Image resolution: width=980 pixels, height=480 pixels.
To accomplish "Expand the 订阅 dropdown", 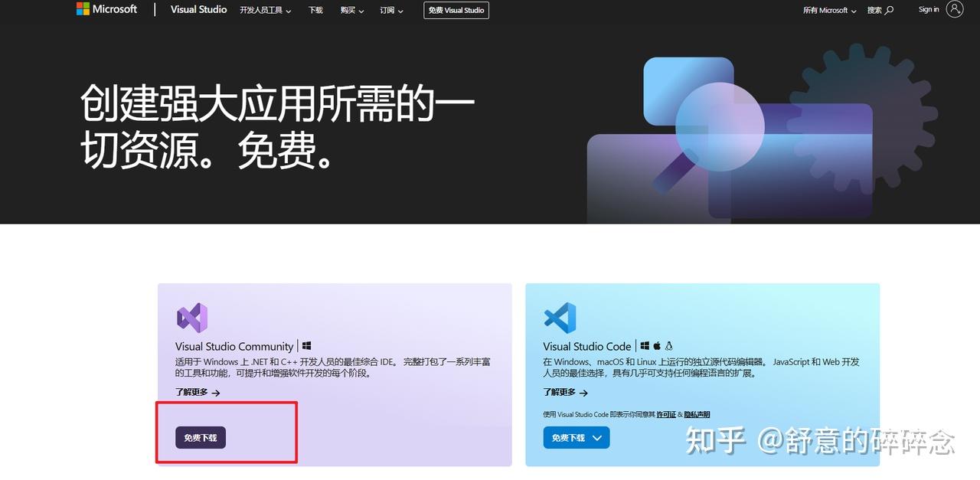I will pyautogui.click(x=390, y=10).
